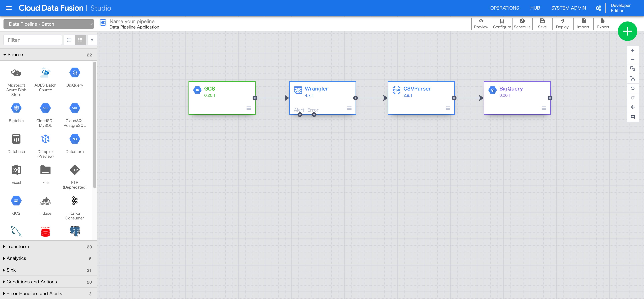Undo the last canvas action
Viewport: 644px width, 302px height.
633,88
